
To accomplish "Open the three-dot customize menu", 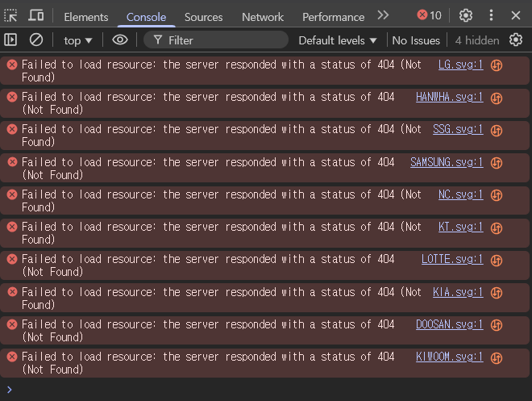I will (491, 15).
